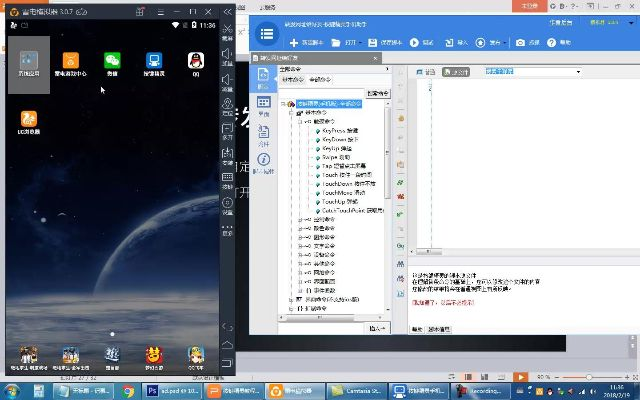Open the main menu list icon
Image resolution: width=640 pixels, height=400 pixels.
266,33
